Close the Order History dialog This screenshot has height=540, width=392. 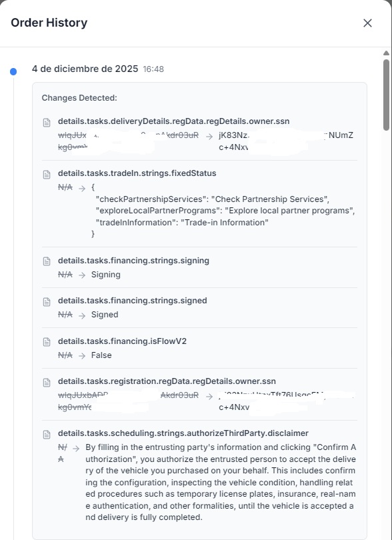click(367, 23)
